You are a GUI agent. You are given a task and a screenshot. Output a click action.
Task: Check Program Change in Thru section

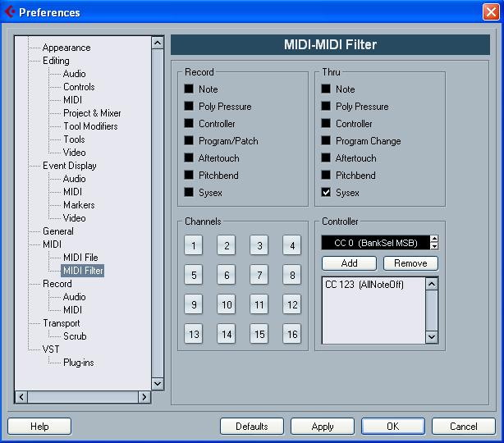[327, 141]
